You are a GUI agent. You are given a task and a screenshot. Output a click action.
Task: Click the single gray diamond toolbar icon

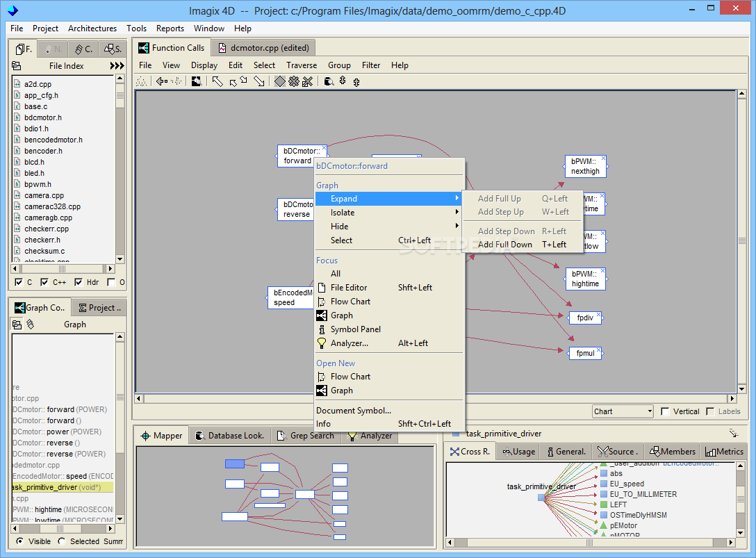279,81
